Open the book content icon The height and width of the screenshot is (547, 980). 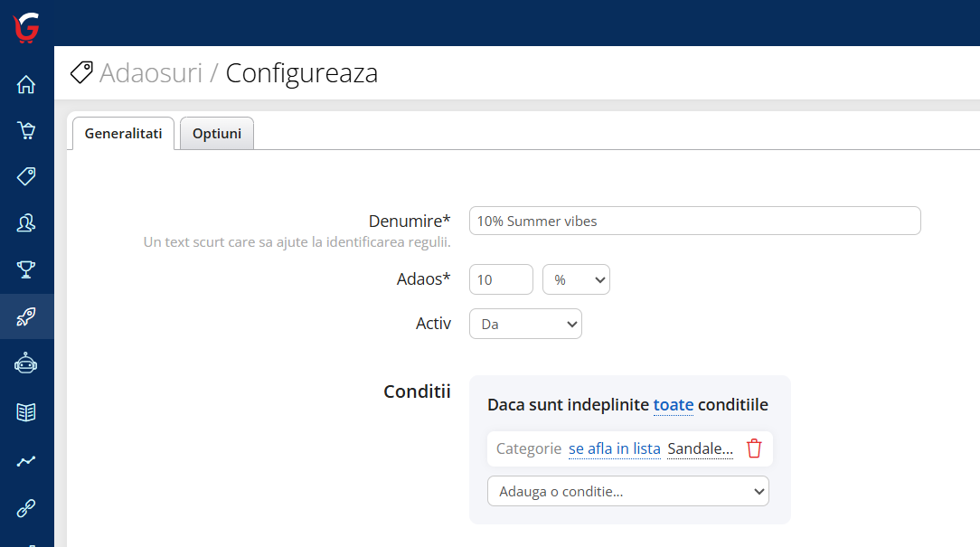(26, 412)
